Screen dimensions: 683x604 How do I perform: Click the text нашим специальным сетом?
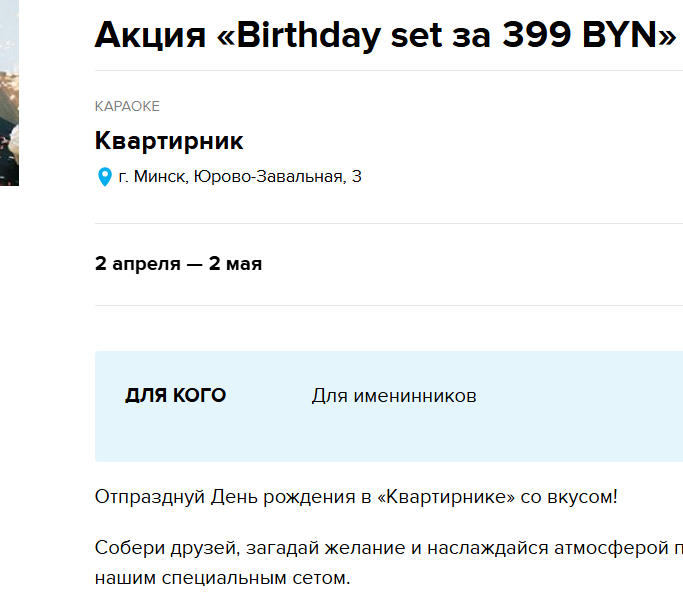pos(222,578)
